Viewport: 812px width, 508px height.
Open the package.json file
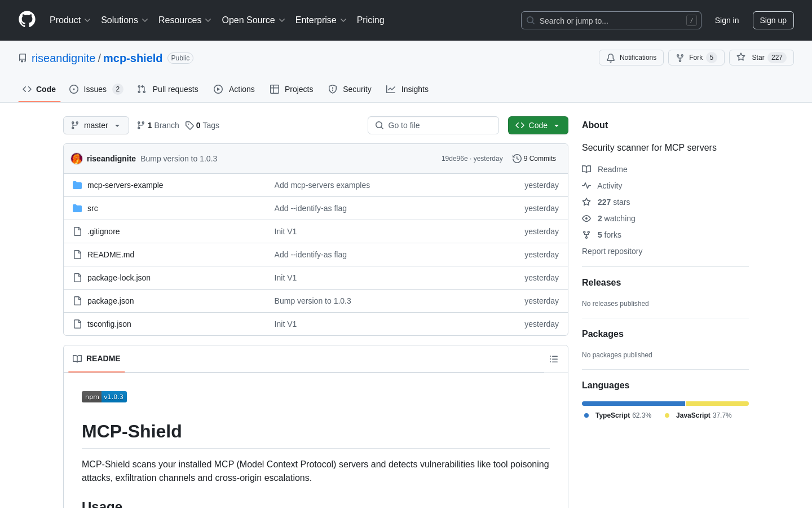(x=111, y=301)
